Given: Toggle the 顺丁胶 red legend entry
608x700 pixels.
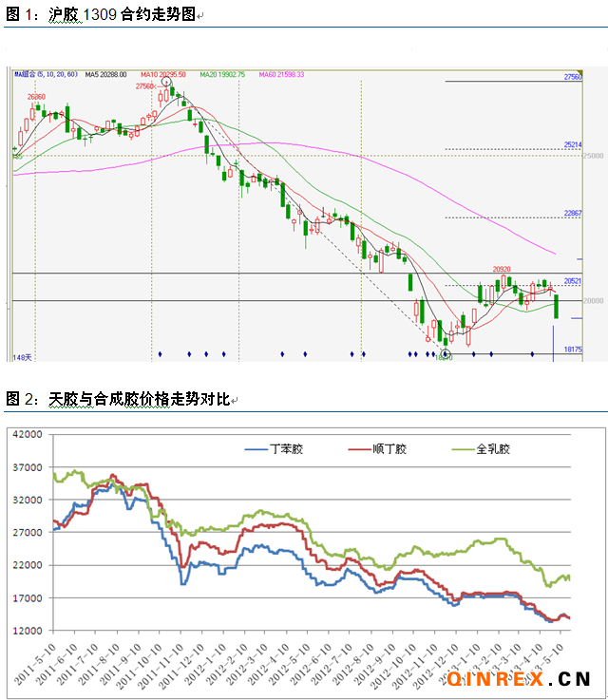Looking at the screenshot, I should 377,448.
